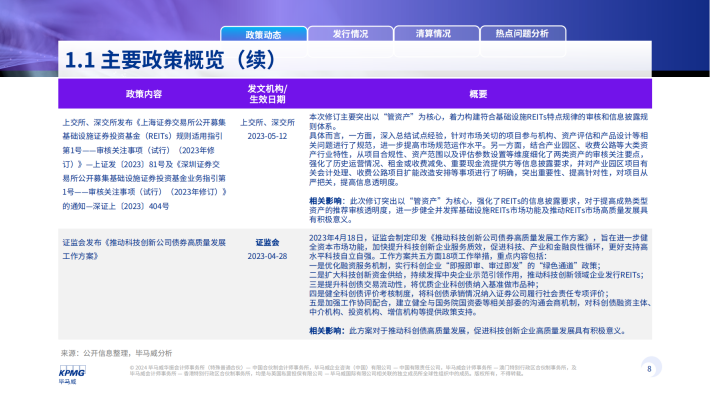The width and height of the screenshot is (710, 399).
Task: Open the 政策动态 tab
Action: point(264,34)
